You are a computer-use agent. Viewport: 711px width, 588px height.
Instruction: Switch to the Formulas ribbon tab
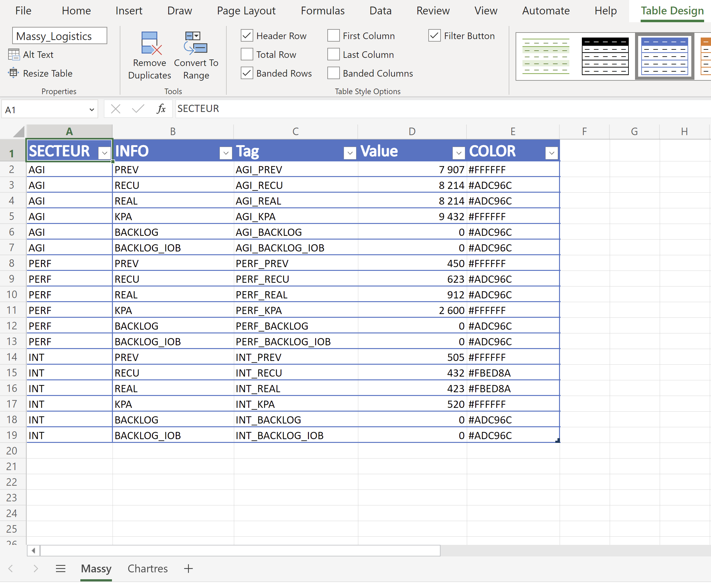click(x=322, y=11)
